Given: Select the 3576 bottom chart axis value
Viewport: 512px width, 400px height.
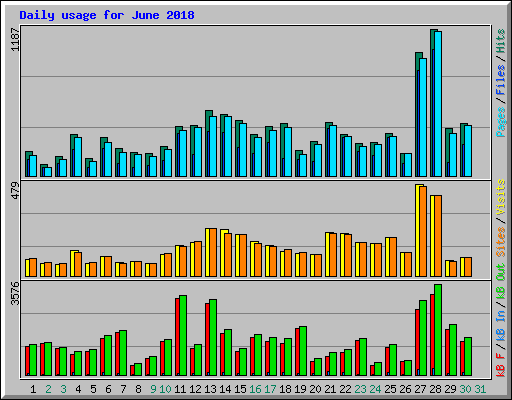Looking at the screenshot, I should [x=15, y=293].
